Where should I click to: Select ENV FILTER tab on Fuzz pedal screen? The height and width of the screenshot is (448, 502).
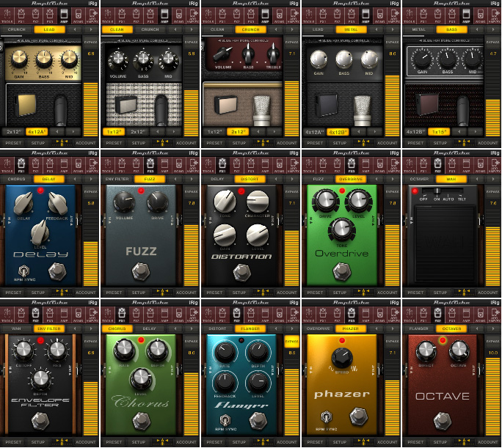(x=117, y=179)
